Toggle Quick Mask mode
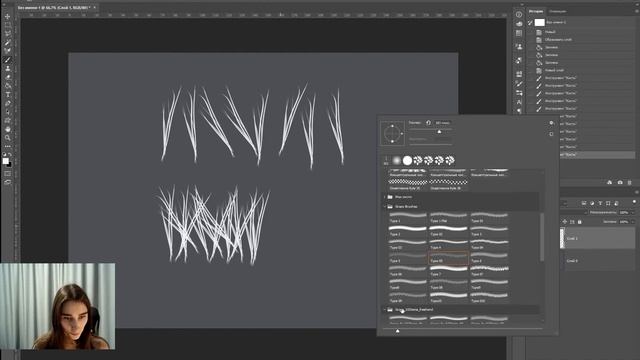Screen dimensions: 640x360 click(x=7, y=173)
